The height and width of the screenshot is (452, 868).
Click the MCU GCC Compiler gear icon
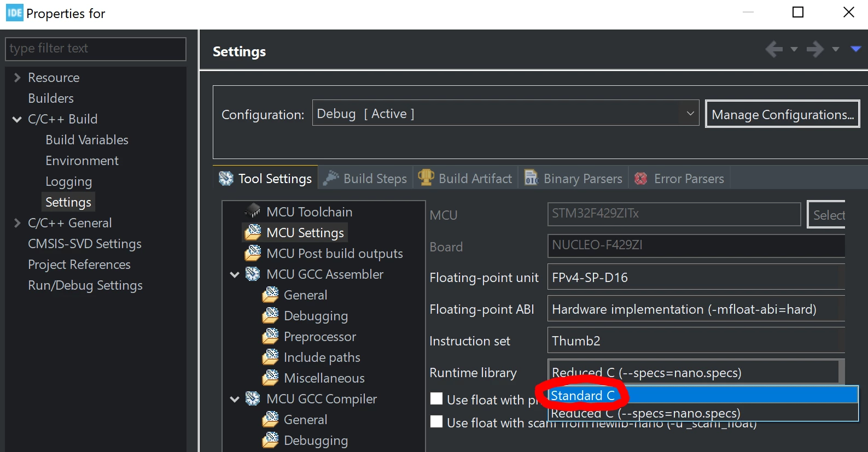coord(253,398)
